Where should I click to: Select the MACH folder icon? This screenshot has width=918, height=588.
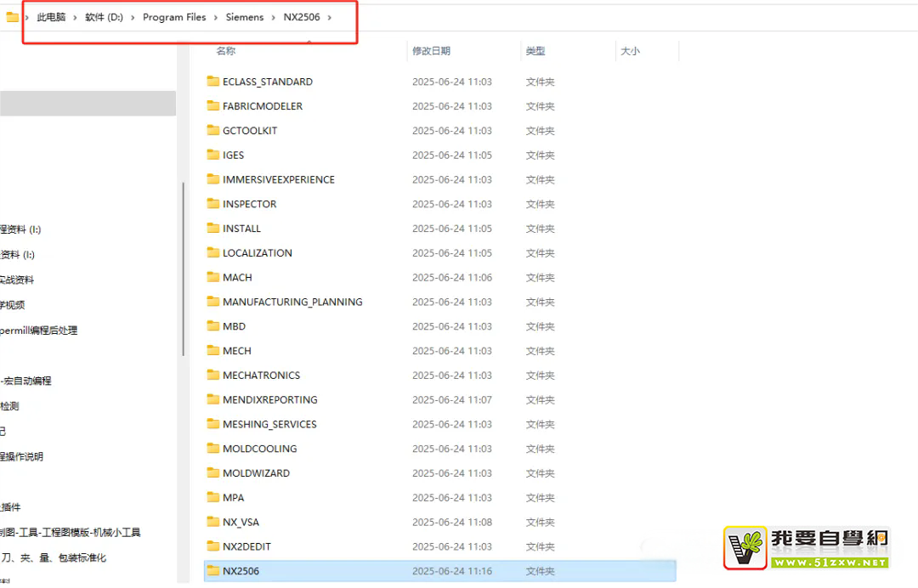(x=213, y=278)
